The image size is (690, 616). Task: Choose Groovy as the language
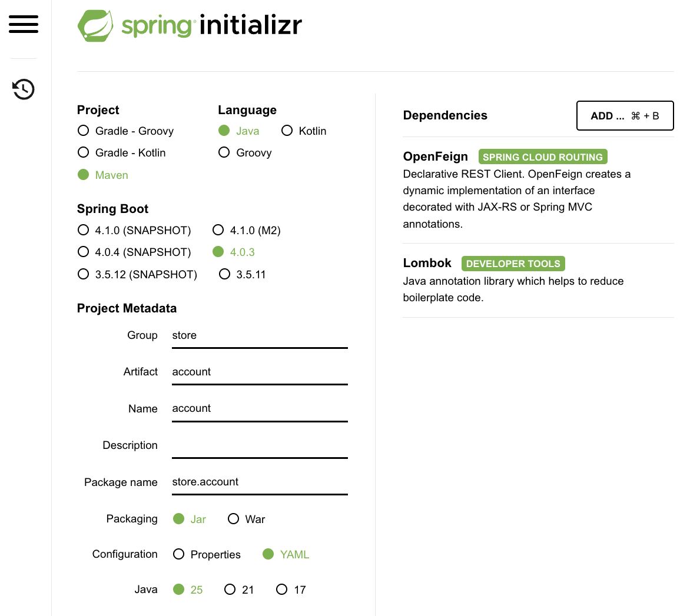[224, 152]
